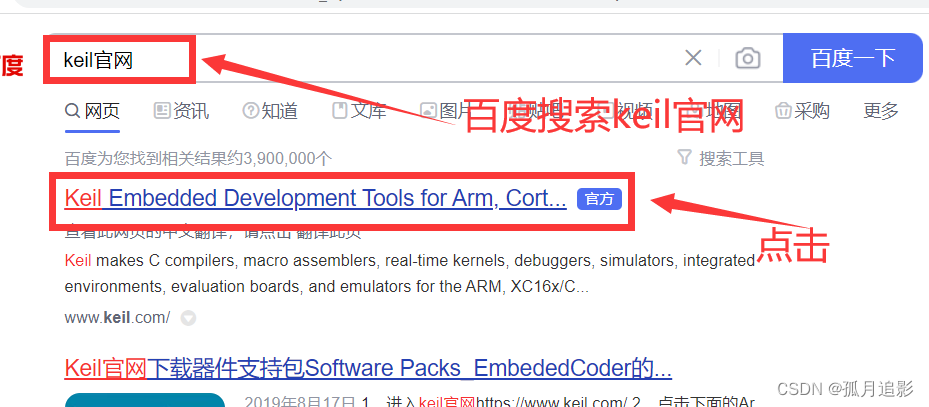The image size is (929, 407).
Task: Open the 搜索工具 filter
Action: tap(720, 158)
